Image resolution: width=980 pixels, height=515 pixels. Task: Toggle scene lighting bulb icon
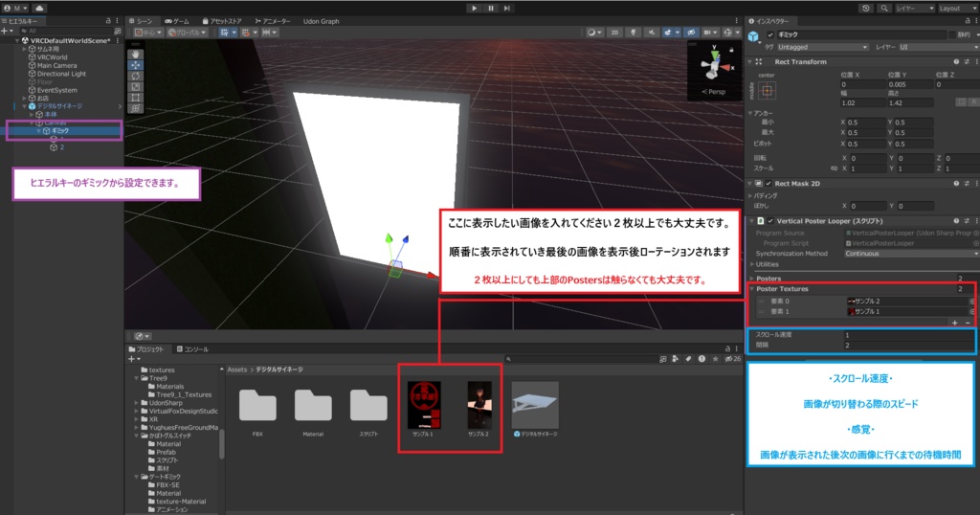[x=634, y=33]
